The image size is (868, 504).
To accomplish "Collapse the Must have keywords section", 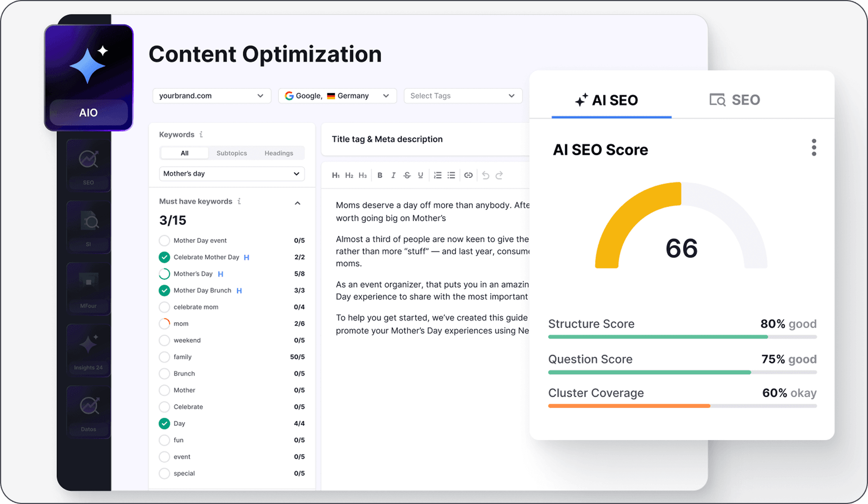I will pos(298,203).
